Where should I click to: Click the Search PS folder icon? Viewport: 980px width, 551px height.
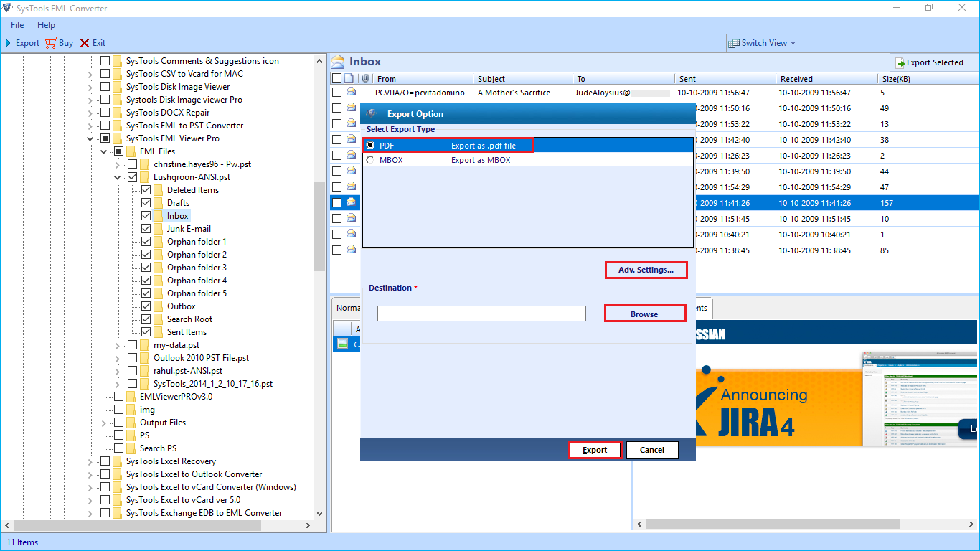click(132, 448)
